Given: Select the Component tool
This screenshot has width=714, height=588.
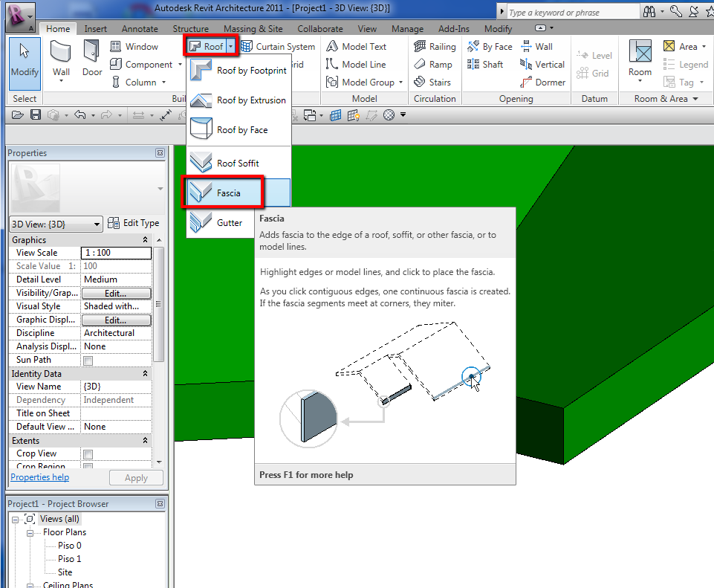Looking at the screenshot, I should coord(142,64).
